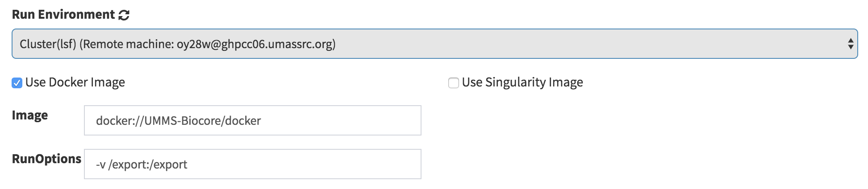Place cursor in -v /export:/export text
868x189 pixels.
click(142, 164)
